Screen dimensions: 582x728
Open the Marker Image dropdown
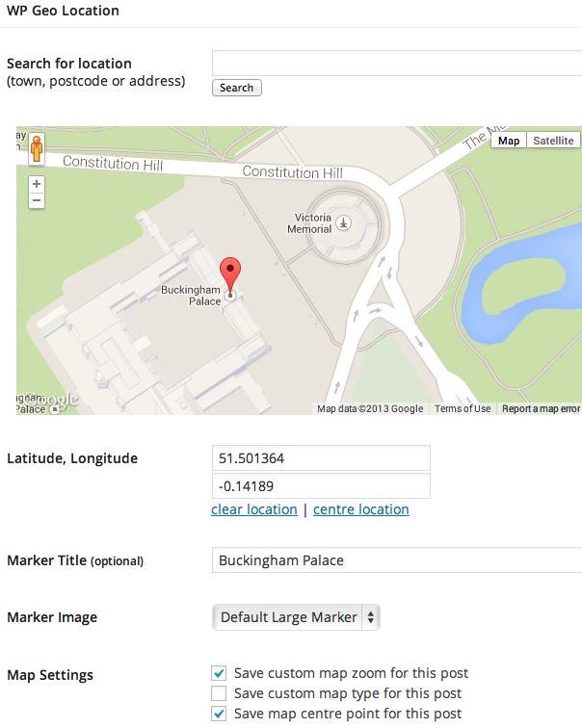[296, 617]
